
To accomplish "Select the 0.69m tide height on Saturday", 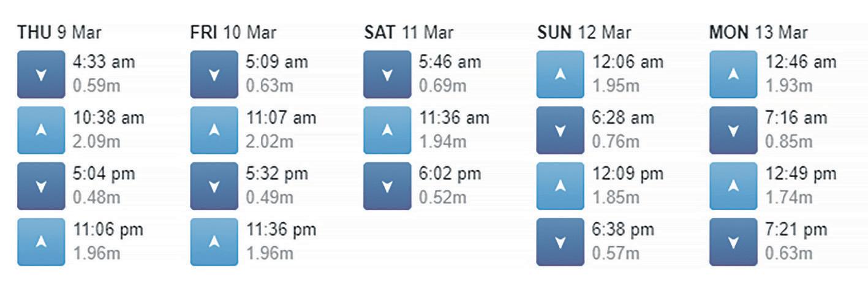I will tap(442, 85).
